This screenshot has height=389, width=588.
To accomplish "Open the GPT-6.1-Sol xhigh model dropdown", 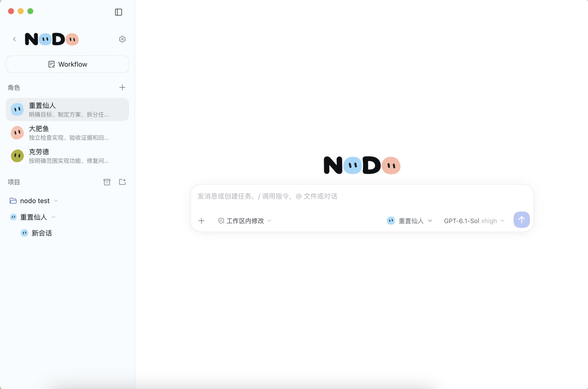I will (474, 221).
